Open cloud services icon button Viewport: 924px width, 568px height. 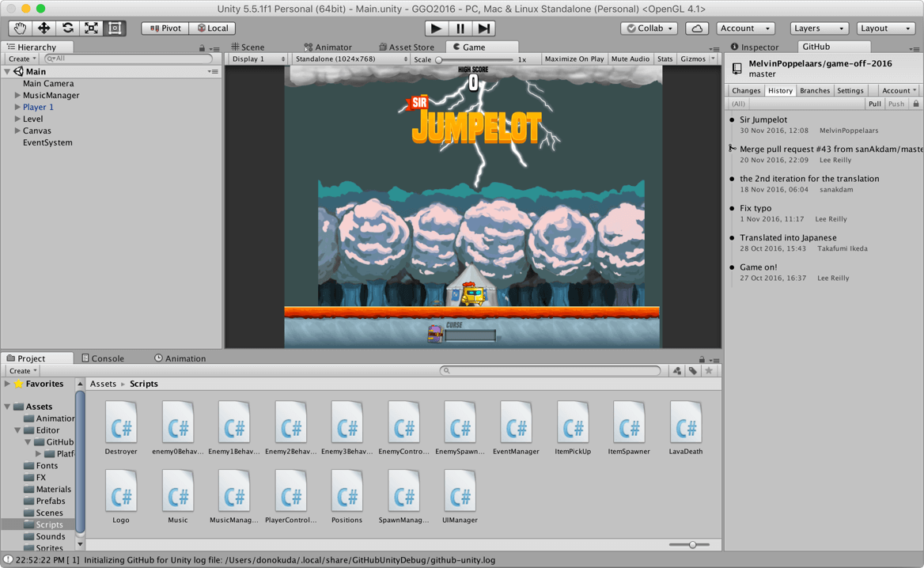(696, 28)
